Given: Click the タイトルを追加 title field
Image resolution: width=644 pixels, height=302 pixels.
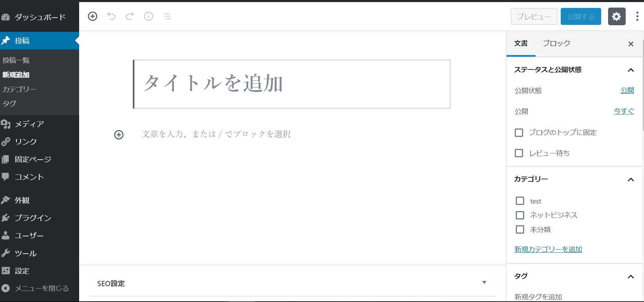Looking at the screenshot, I should [292, 84].
